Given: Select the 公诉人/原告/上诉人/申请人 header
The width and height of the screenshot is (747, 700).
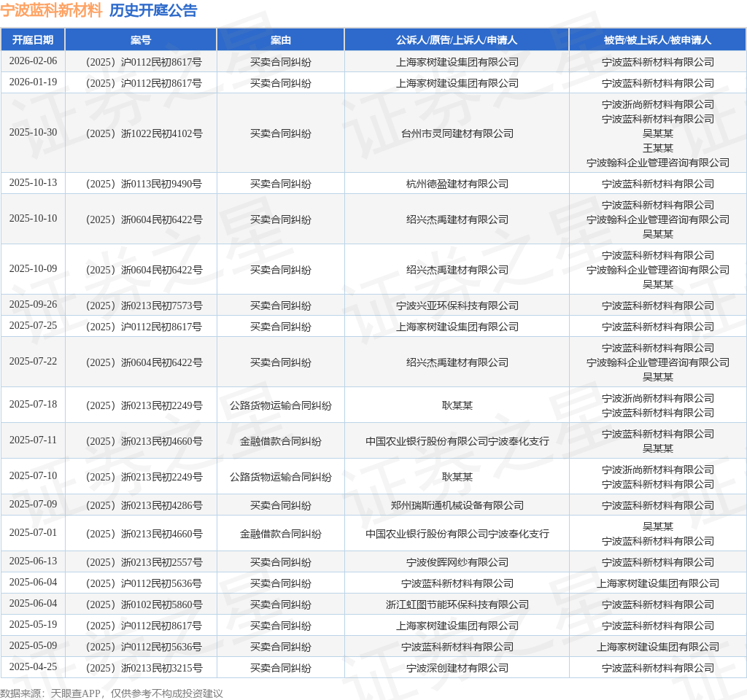Looking at the screenshot, I should click(x=457, y=40).
